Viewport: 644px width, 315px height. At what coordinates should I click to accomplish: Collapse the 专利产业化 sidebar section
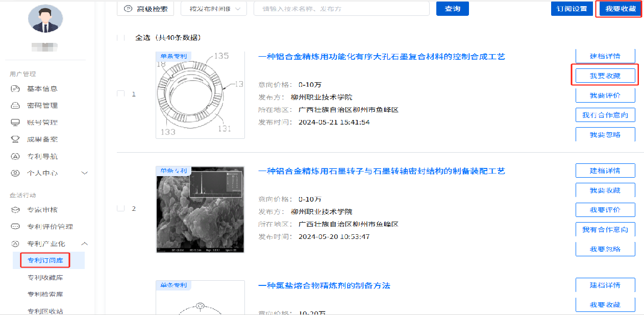pyautogui.click(x=85, y=244)
